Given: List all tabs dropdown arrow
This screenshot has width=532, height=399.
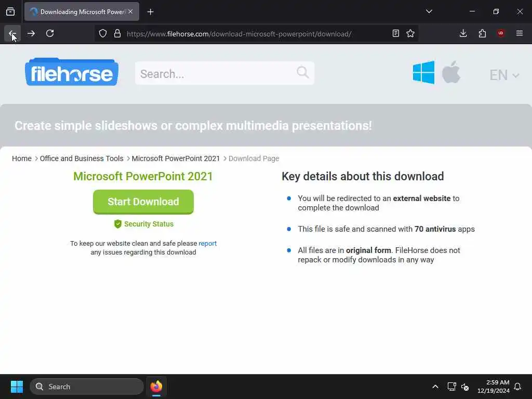Looking at the screenshot, I should [429, 11].
